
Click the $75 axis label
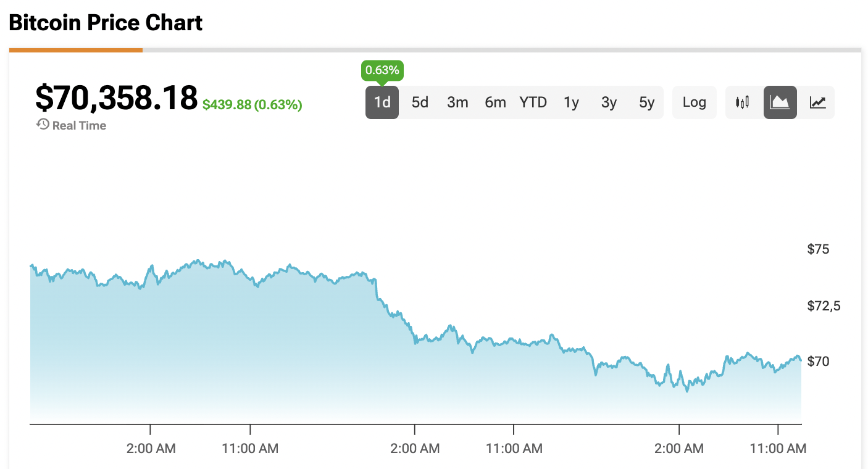(x=818, y=249)
